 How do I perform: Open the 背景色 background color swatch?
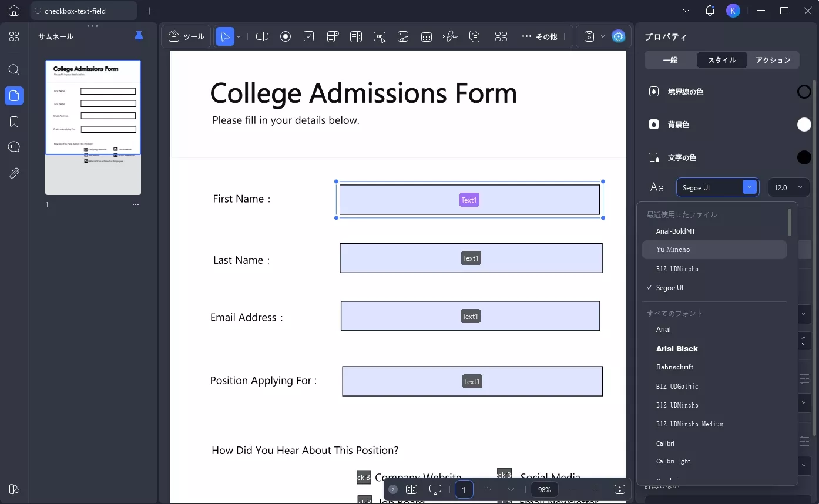(804, 125)
